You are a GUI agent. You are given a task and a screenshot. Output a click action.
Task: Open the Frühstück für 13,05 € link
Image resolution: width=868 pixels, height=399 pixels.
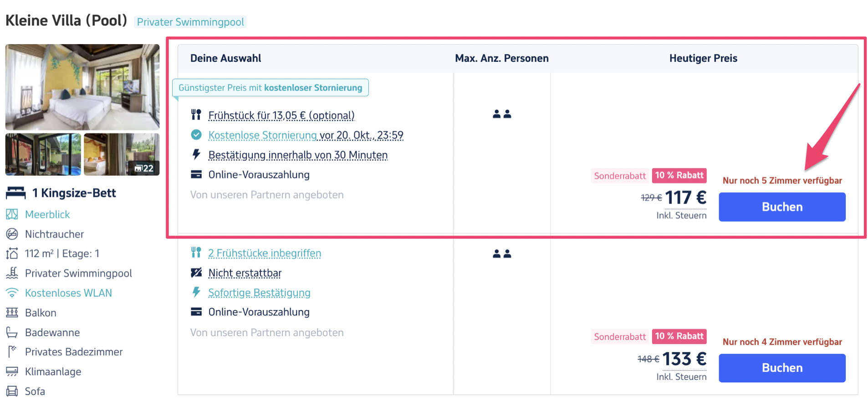[281, 115]
